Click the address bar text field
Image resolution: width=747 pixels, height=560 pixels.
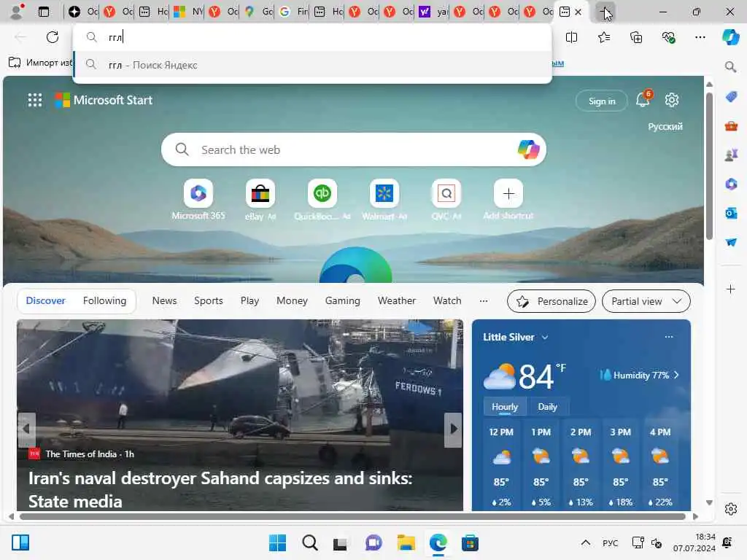tap(312, 37)
